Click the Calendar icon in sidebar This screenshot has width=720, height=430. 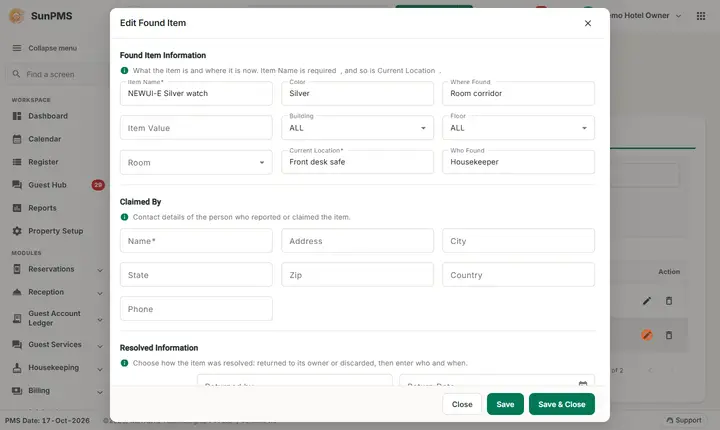[17, 139]
